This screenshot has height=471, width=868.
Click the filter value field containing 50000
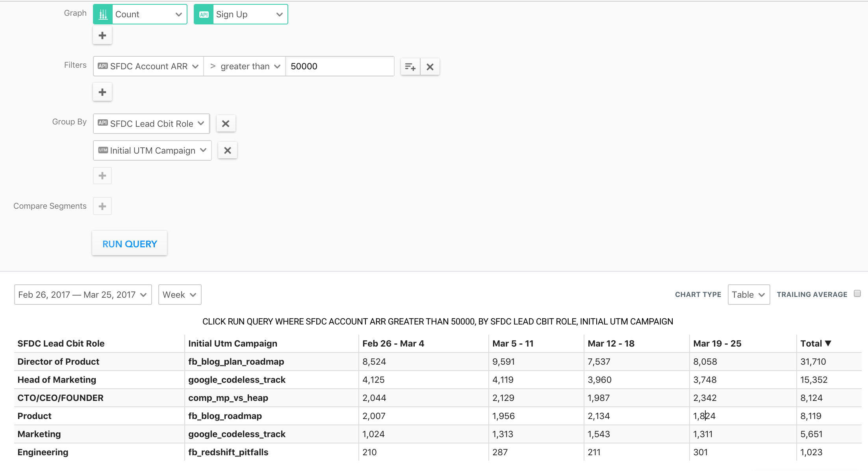pyautogui.click(x=339, y=67)
